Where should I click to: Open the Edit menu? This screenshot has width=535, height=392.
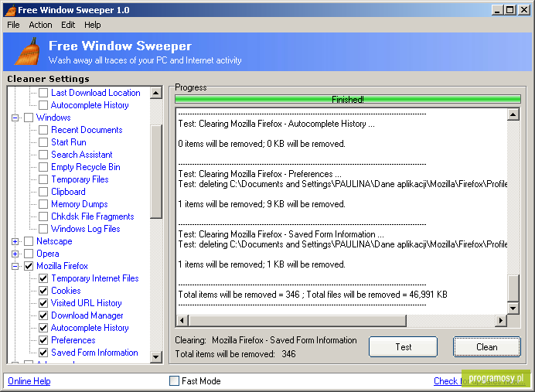pyautogui.click(x=68, y=25)
